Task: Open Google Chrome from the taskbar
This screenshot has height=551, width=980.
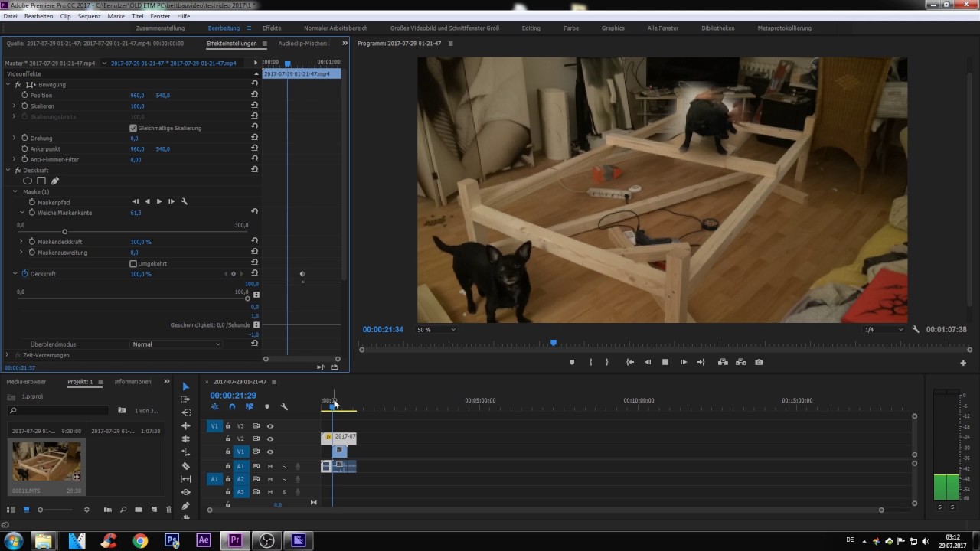Action: pos(139,540)
